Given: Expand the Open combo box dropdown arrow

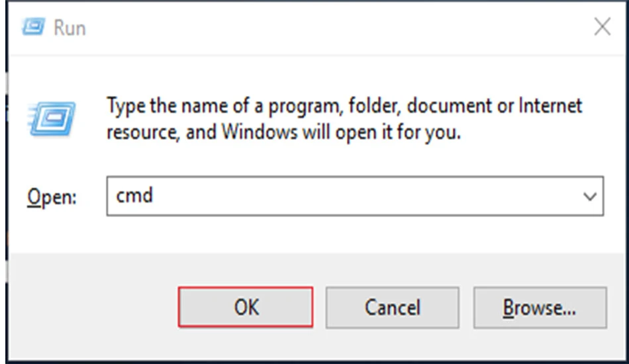Looking at the screenshot, I should pyautogui.click(x=589, y=197).
